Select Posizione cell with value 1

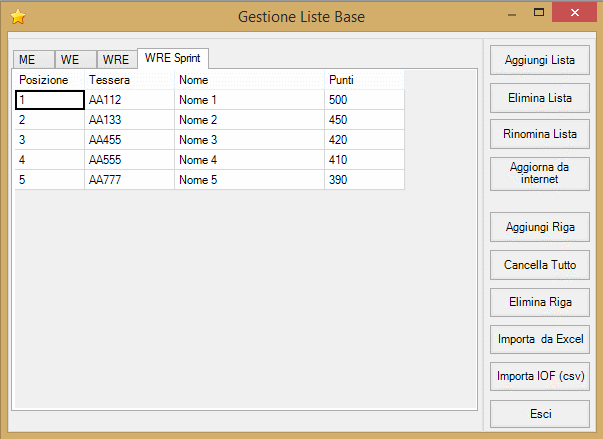50,100
